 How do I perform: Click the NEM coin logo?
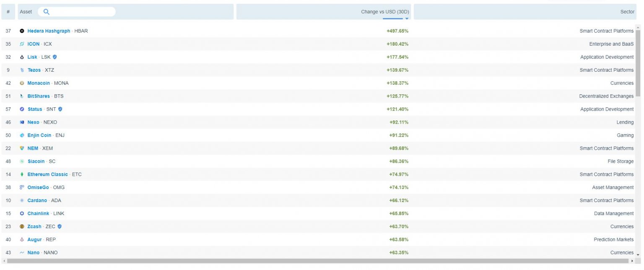click(22, 148)
